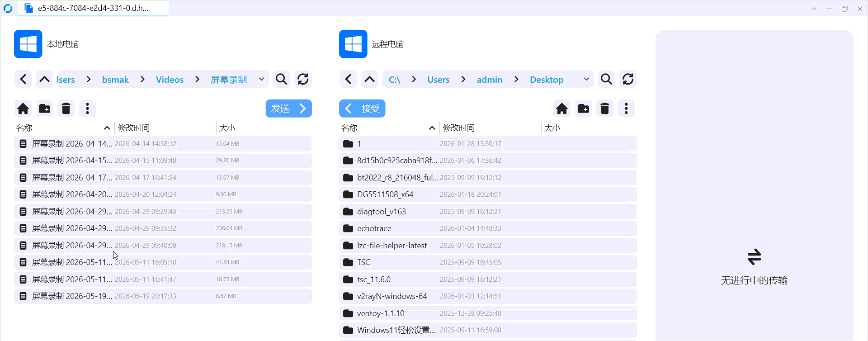Viewport: 868px width, 341px height.
Task: Sort remote files by 大小
Action: tap(552, 128)
